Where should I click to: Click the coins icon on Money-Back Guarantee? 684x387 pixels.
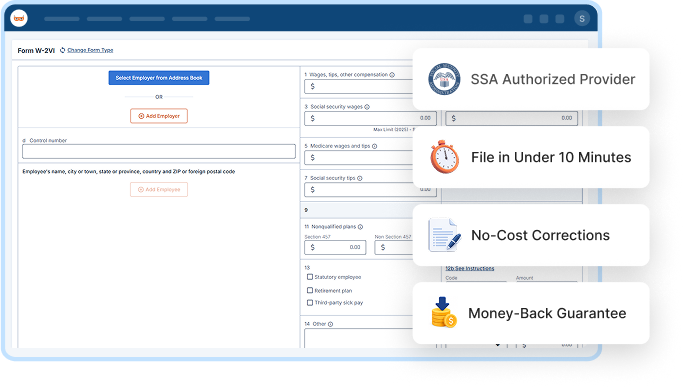click(x=444, y=312)
